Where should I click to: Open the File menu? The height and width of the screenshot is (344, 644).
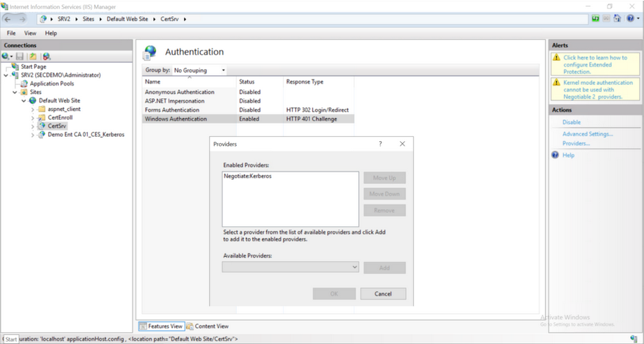pyautogui.click(x=11, y=33)
